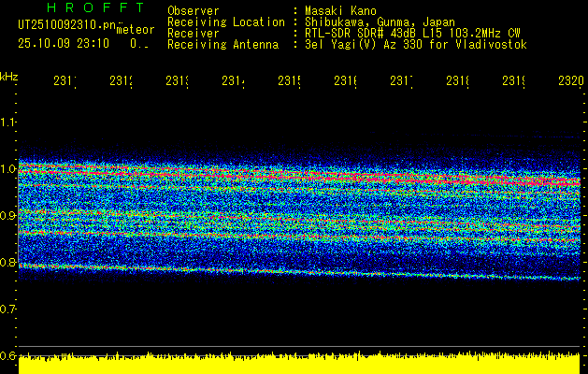
Task: Click the 0.9 kHz axis tick label
Action: [7, 215]
